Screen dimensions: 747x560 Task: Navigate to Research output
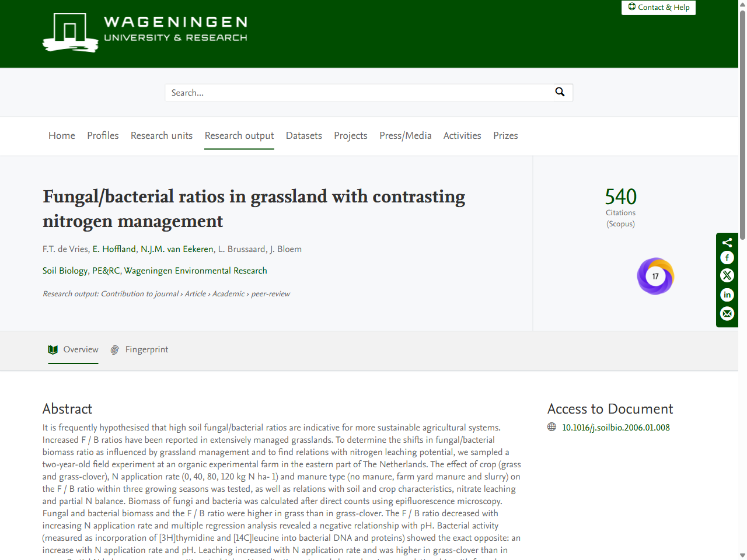tap(239, 135)
